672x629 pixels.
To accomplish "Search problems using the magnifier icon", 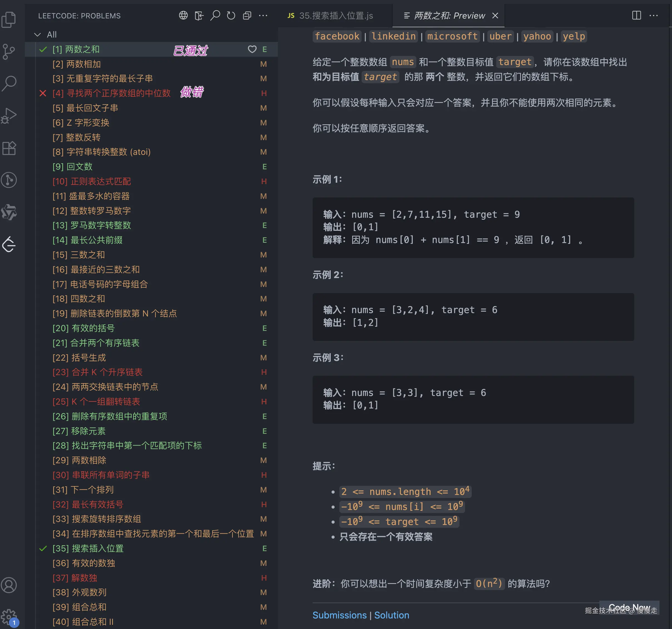I will 215,16.
